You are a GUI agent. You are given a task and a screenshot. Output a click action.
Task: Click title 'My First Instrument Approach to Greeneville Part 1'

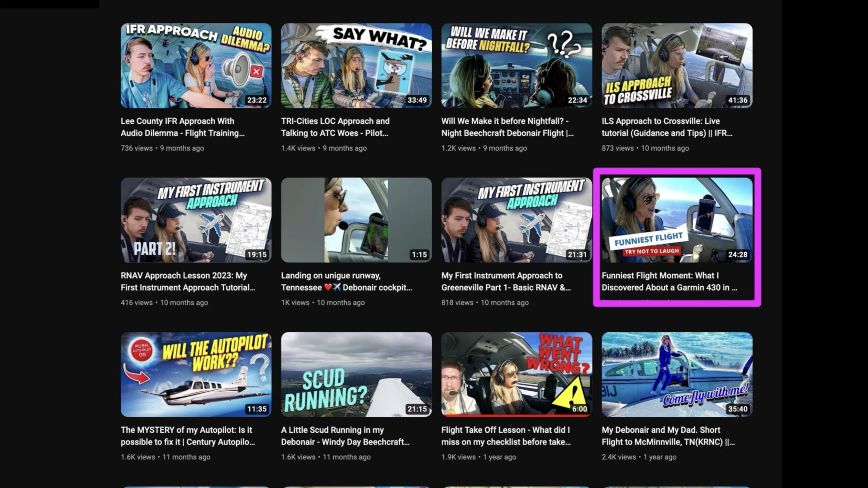(x=506, y=282)
